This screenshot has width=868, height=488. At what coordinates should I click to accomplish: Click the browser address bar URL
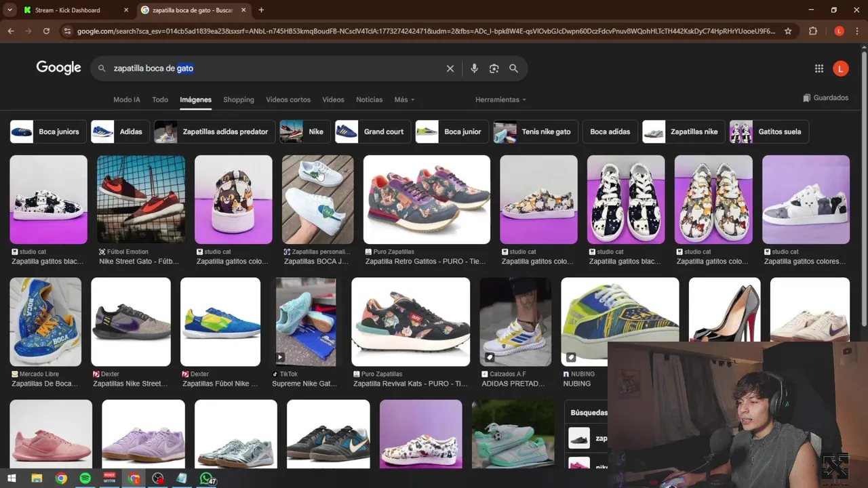426,31
